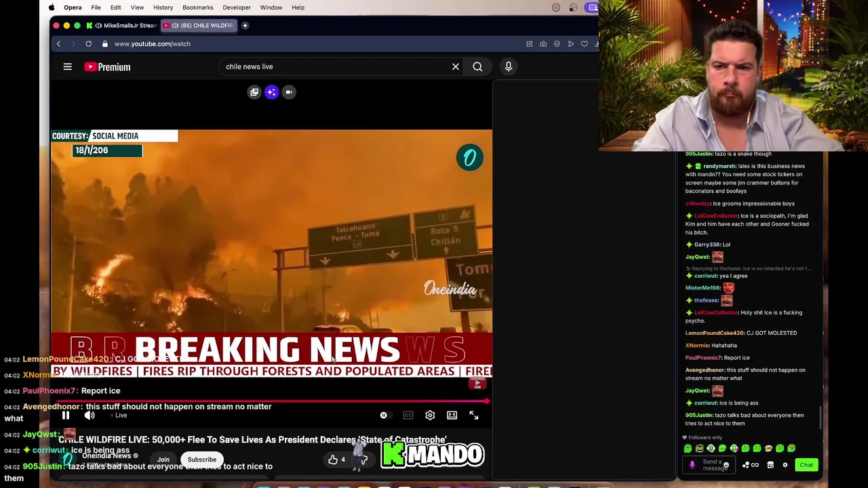Open the Help menu

pyautogui.click(x=298, y=7)
